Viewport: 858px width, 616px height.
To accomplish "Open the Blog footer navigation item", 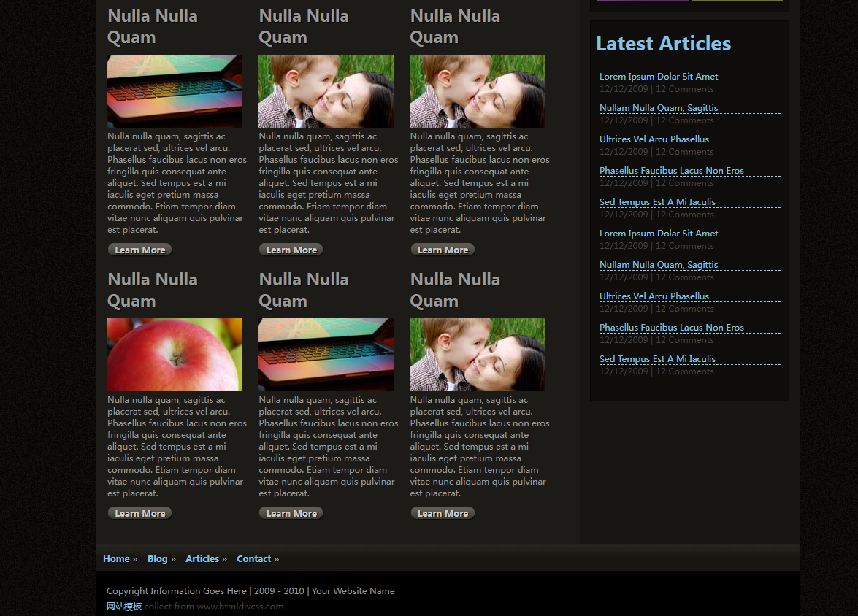I will [x=157, y=559].
